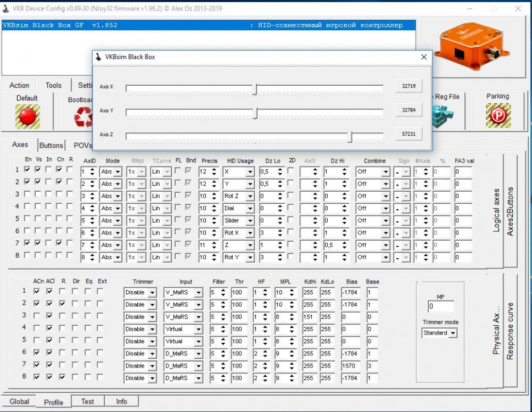Click the Bootloader recycle icon
Viewport: 532px width, 412px height.
[x=83, y=117]
